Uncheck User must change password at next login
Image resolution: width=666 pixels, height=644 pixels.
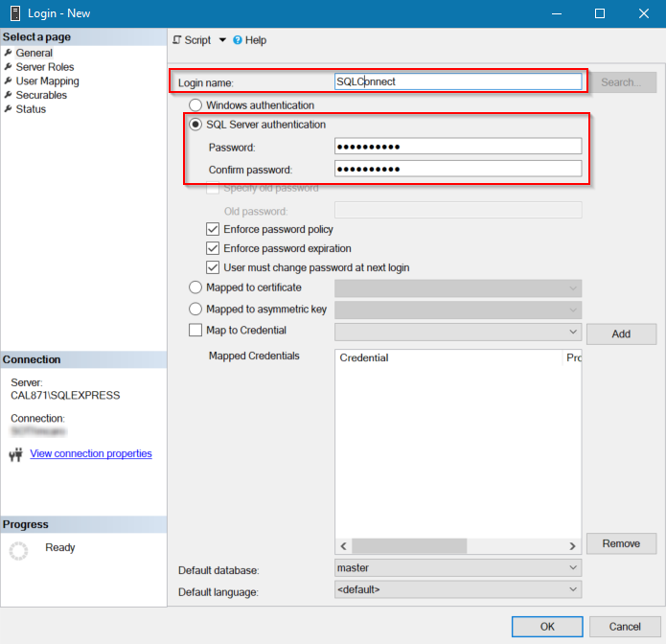213,267
